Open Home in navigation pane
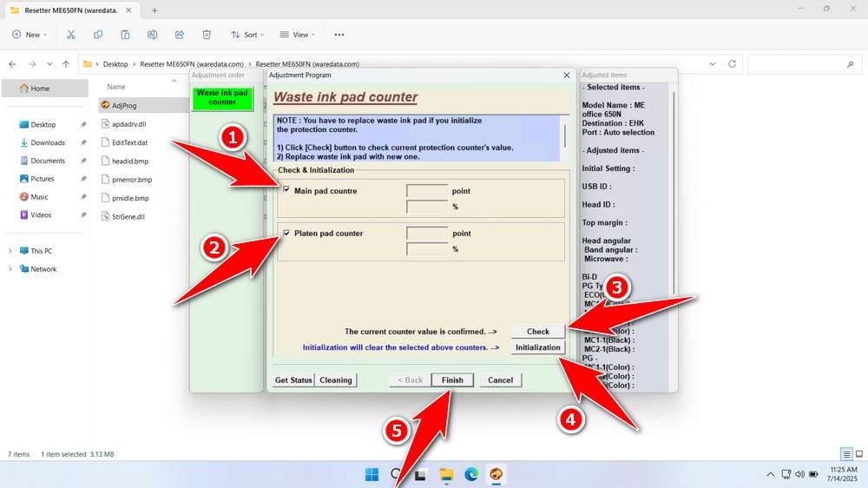Viewport: 868px width, 488px height. click(x=45, y=88)
